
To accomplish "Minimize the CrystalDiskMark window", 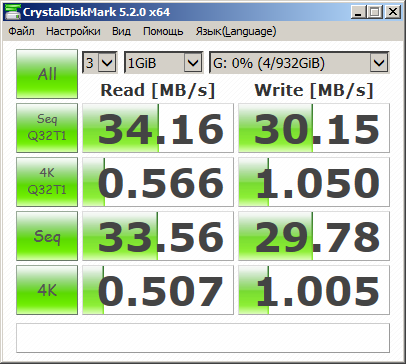I will coord(358,12).
